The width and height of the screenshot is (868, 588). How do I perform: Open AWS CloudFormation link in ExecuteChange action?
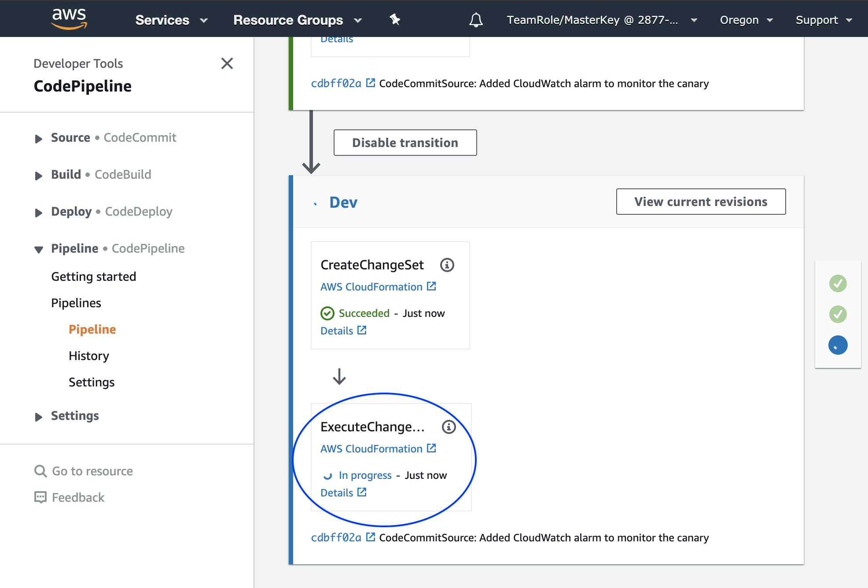371,449
